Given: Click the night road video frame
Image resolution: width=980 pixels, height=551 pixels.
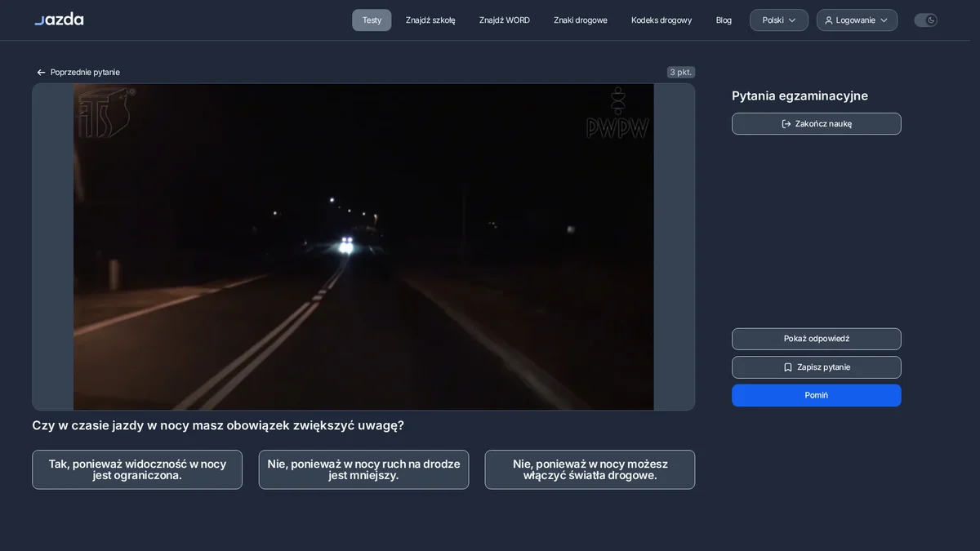Looking at the screenshot, I should coord(363,247).
